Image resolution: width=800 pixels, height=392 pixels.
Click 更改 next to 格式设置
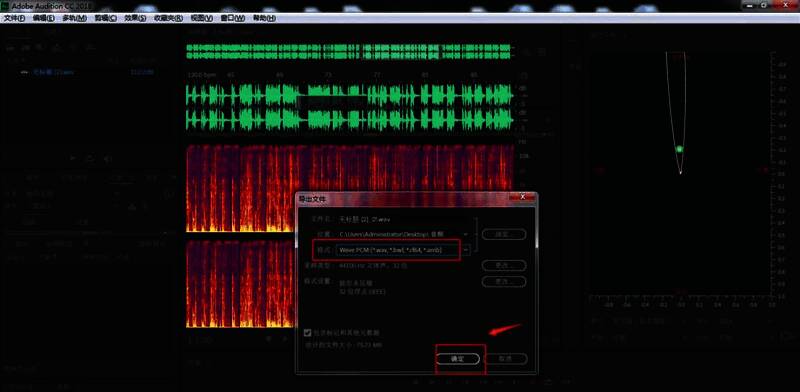[x=504, y=282]
